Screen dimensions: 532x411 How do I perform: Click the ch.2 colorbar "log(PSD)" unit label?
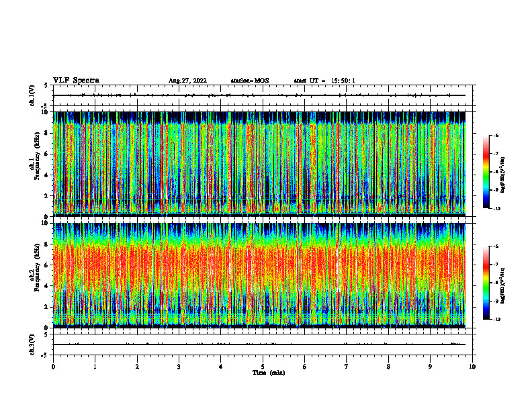point(503,286)
